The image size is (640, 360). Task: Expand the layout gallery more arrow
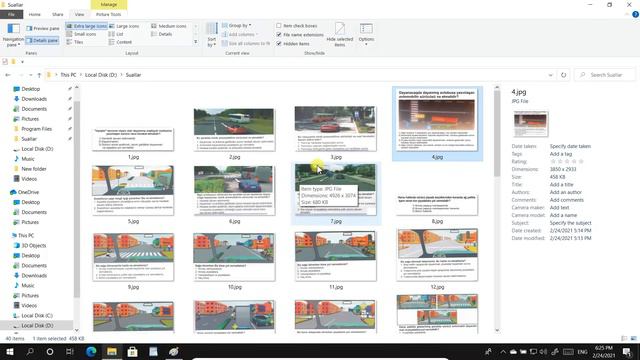pyautogui.click(x=196, y=42)
